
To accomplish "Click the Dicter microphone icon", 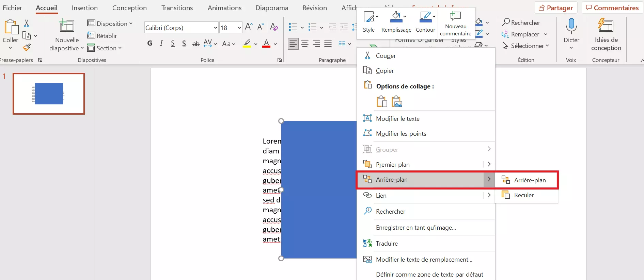I will point(571,26).
